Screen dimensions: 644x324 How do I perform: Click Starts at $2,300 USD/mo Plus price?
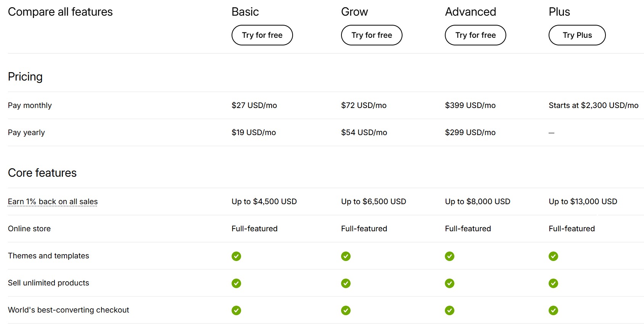click(593, 105)
